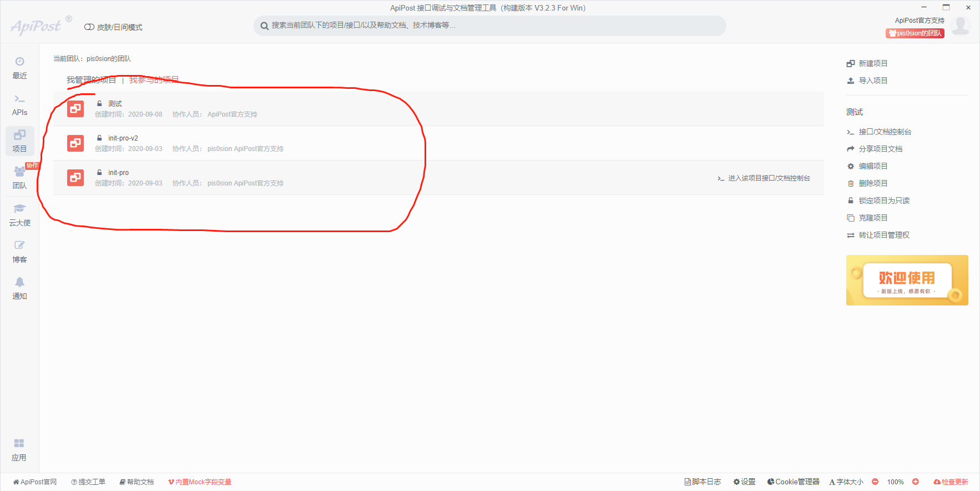980x491 pixels.
Task: Choose 删除项目 option
Action: 867,183
